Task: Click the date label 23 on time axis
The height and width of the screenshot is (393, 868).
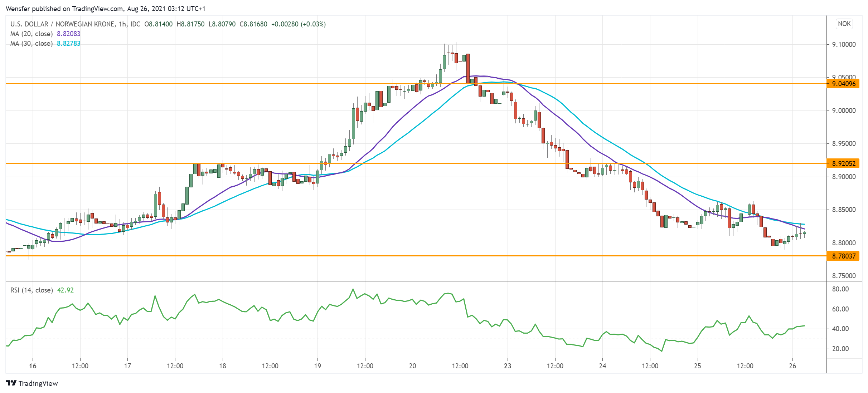Action: pyautogui.click(x=508, y=366)
